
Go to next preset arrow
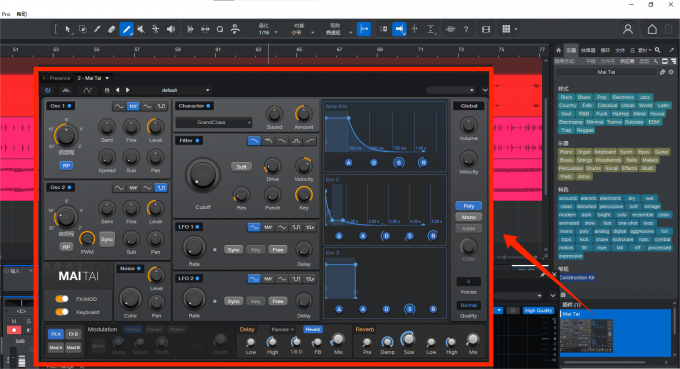128,90
